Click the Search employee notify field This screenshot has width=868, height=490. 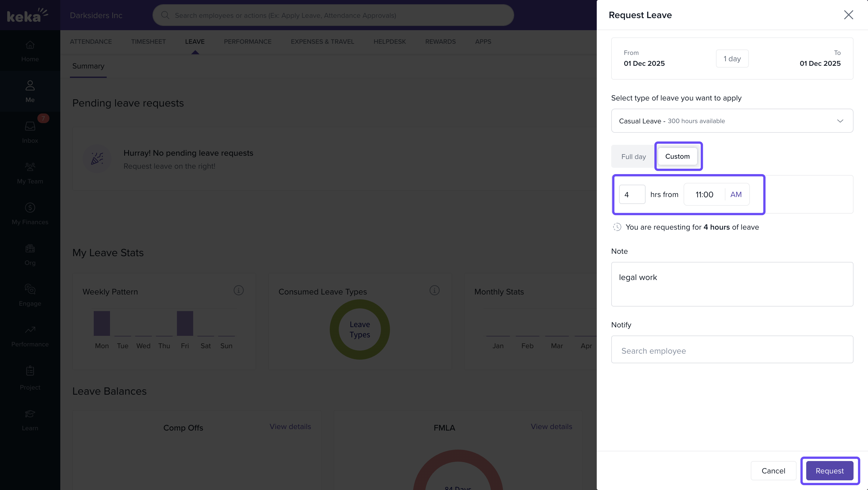click(x=732, y=351)
